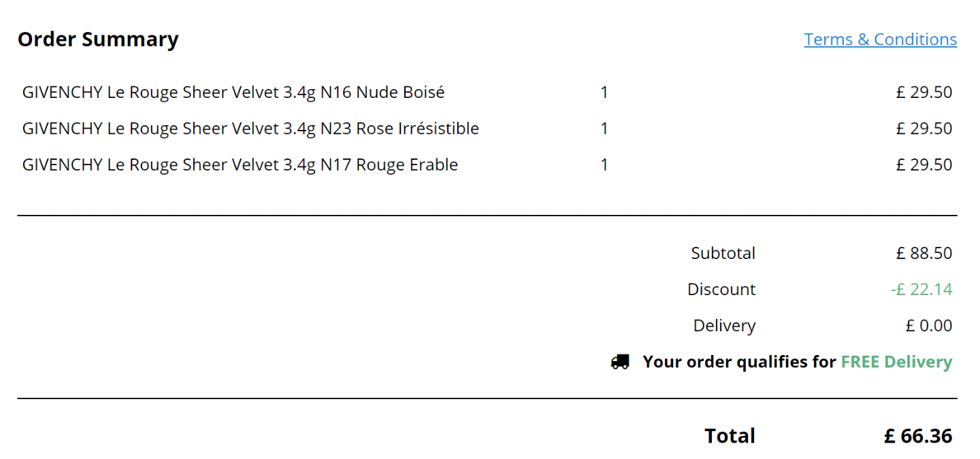Select the N17 Rouge Erable item name
Image resolution: width=980 pixels, height=459 pixels.
tap(240, 165)
